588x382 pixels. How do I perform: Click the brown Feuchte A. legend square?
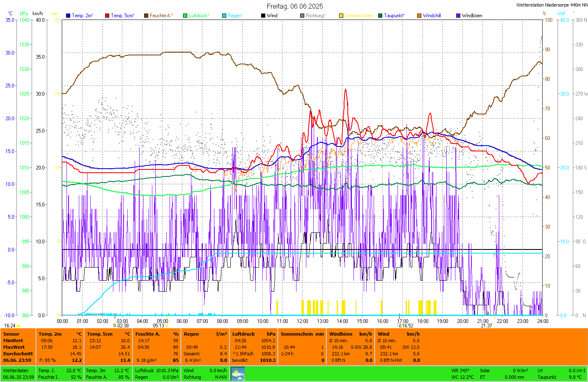point(146,16)
